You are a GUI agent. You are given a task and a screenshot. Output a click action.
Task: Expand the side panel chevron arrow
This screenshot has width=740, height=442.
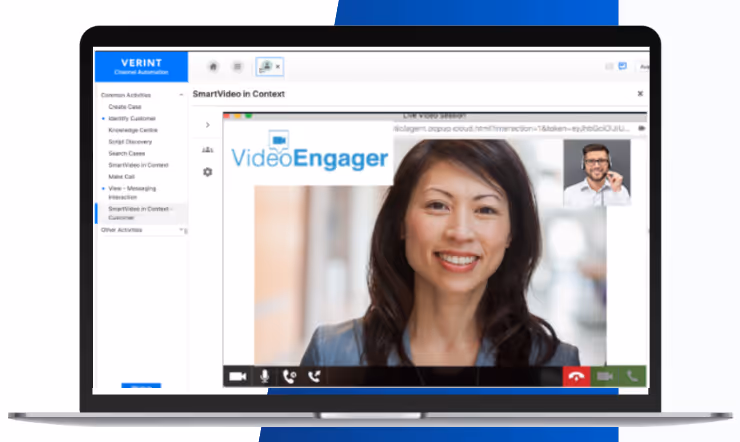(208, 125)
